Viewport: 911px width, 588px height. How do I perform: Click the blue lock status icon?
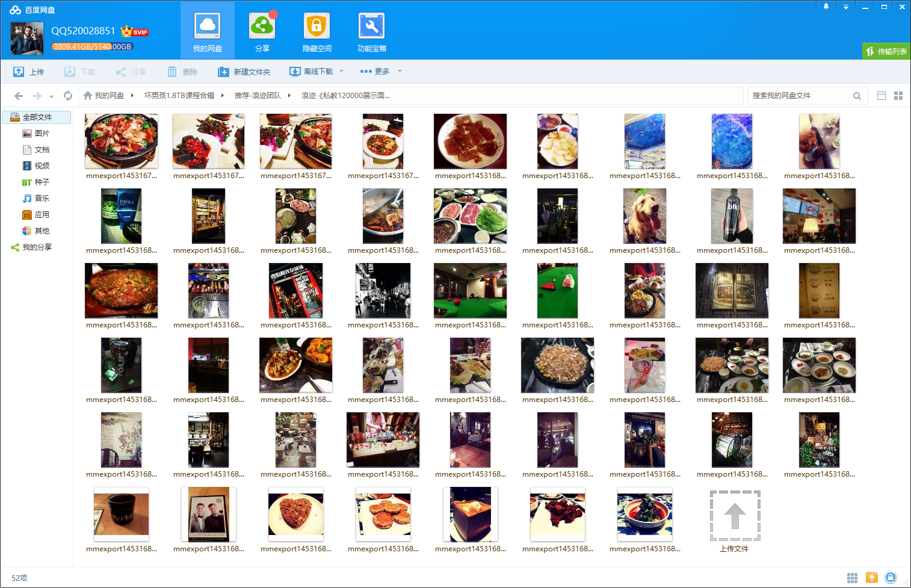(891, 578)
